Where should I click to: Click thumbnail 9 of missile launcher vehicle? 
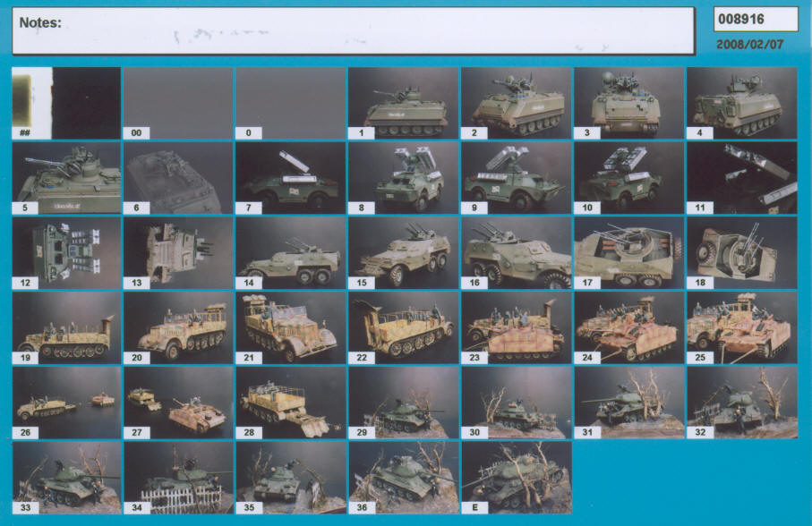[x=517, y=178]
